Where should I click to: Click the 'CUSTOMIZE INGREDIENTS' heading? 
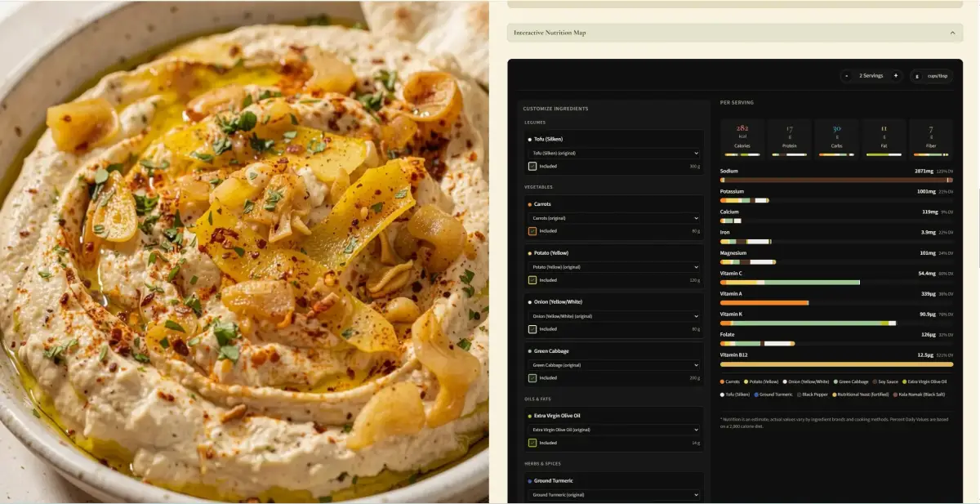click(x=556, y=109)
